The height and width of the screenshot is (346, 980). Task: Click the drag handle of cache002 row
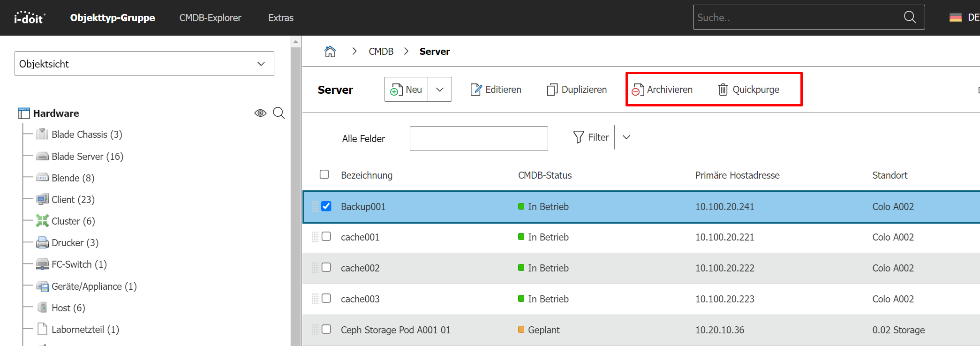point(315,268)
